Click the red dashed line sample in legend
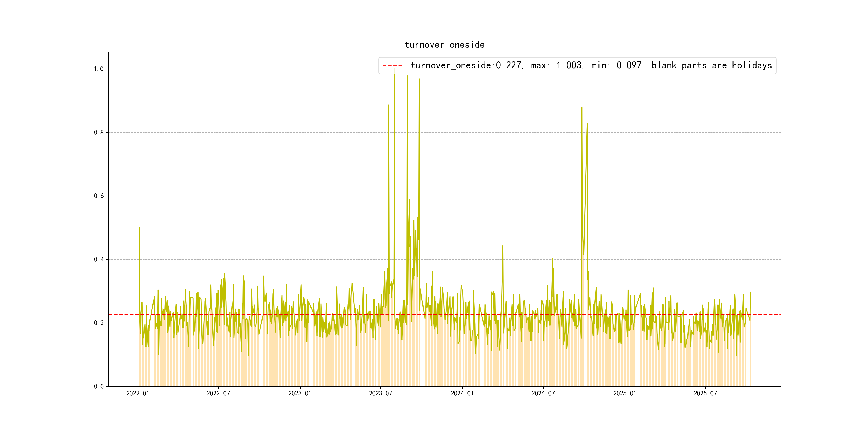The height and width of the screenshot is (434, 868). coord(392,65)
